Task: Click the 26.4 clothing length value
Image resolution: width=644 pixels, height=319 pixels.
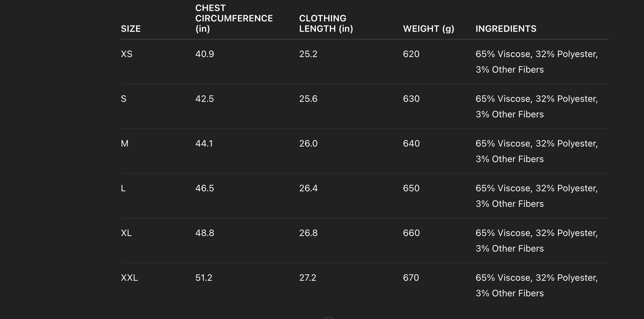Action: [308, 188]
